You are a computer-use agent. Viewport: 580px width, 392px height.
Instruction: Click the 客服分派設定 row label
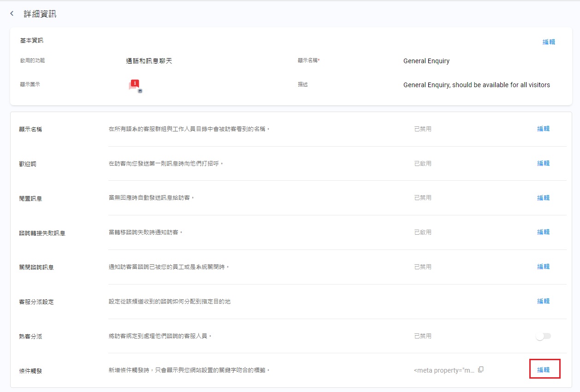click(x=36, y=302)
